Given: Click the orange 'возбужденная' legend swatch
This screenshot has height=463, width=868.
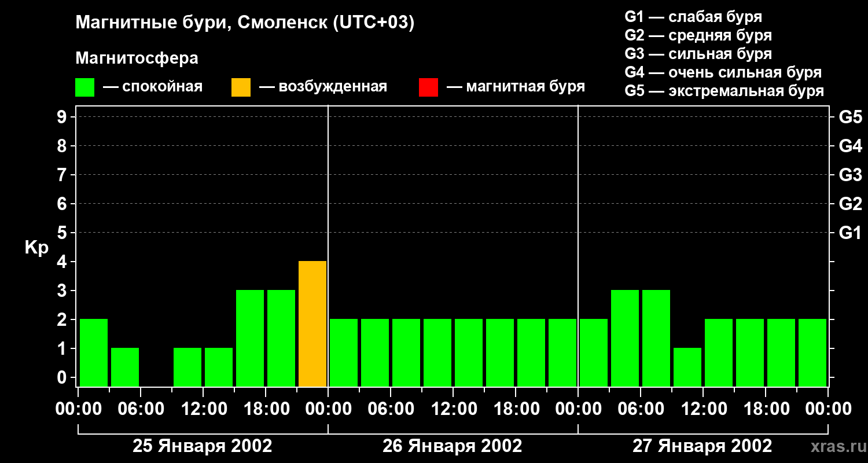Looking at the screenshot, I should (241, 87).
